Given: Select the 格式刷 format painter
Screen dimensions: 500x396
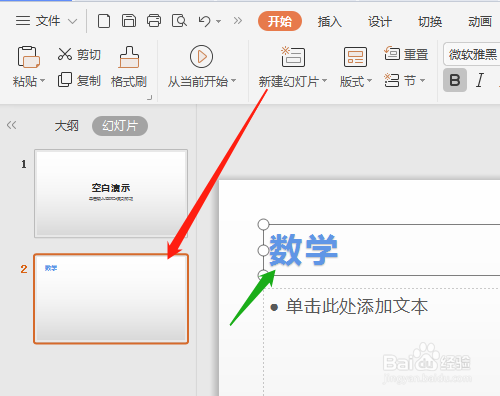Looking at the screenshot, I should 129,67.
